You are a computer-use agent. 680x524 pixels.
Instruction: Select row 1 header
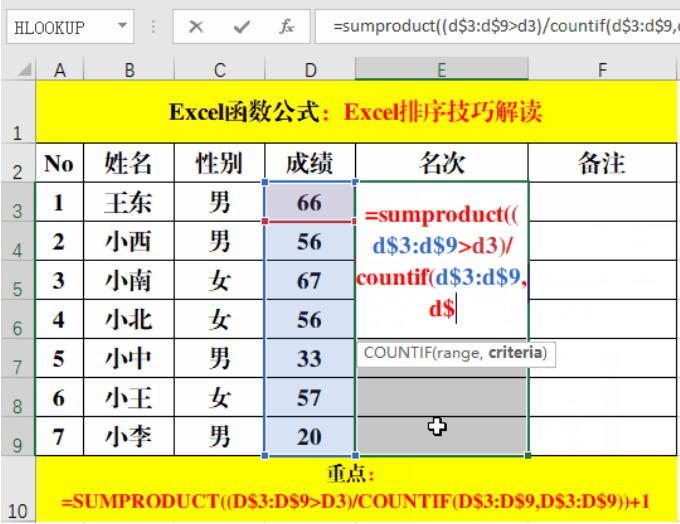coord(17,112)
